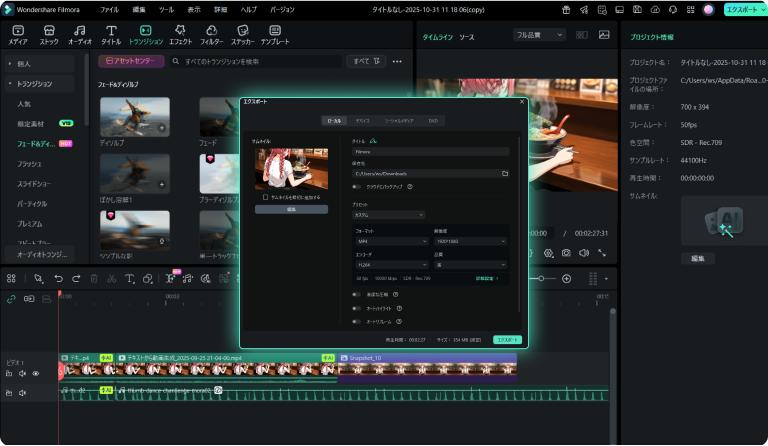Toggle the オートハイライト switch
The height and width of the screenshot is (446, 768).
[x=357, y=308]
